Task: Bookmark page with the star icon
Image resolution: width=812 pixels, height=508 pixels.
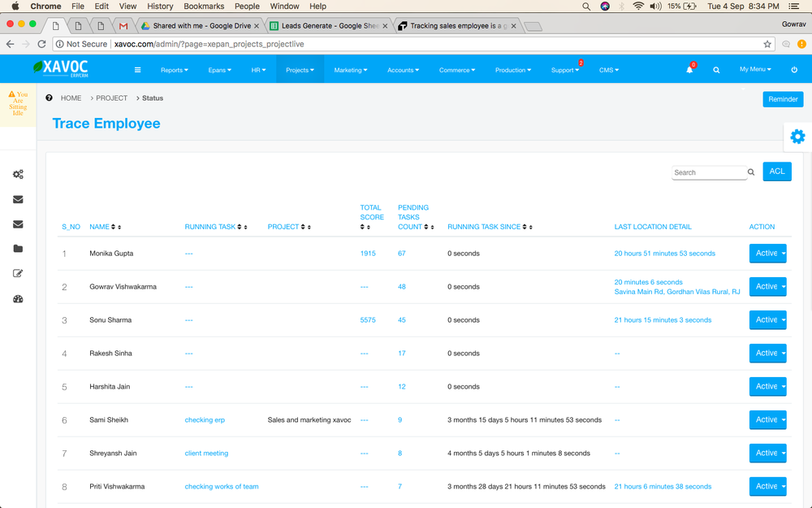Action: point(767,44)
